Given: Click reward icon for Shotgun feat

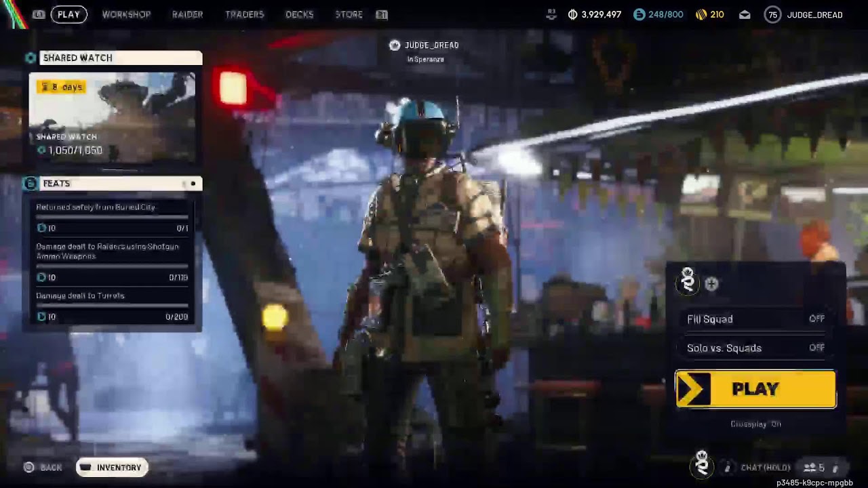Looking at the screenshot, I should (41, 277).
